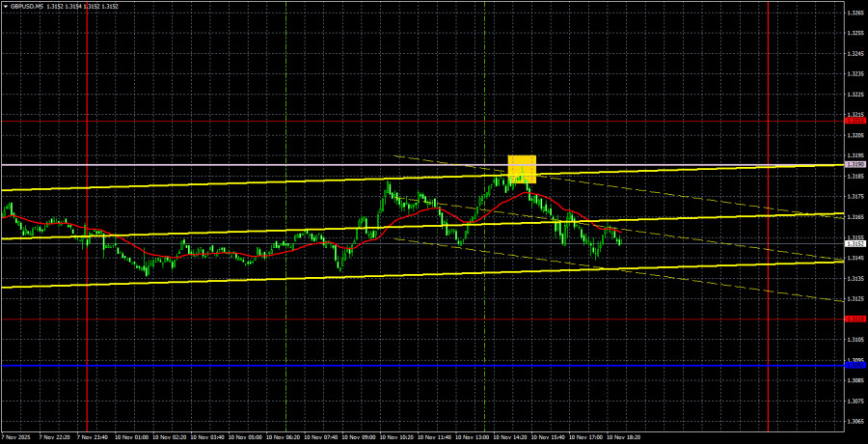Image resolution: width=868 pixels, height=444 pixels.
Task: Click the red 1.3115 price label
Action: [854, 319]
